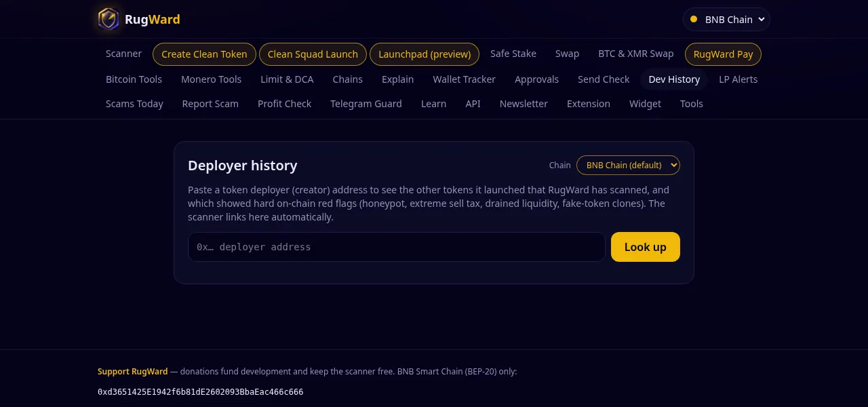Open the Swap page
This screenshot has height=407, width=868.
[x=567, y=54]
